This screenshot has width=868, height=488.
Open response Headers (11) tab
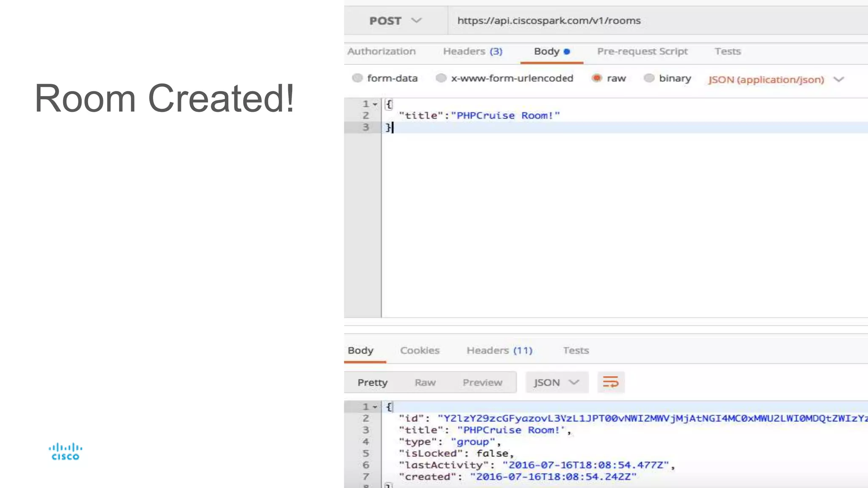tap(499, 350)
